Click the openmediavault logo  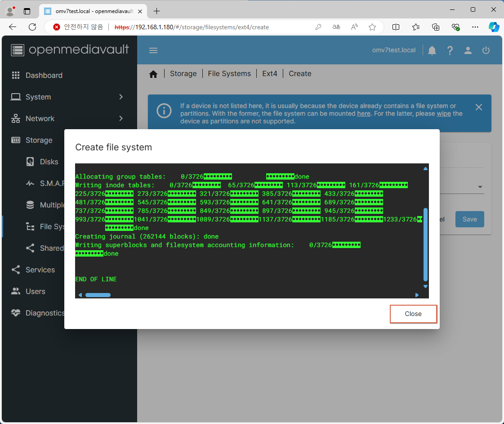70,50
